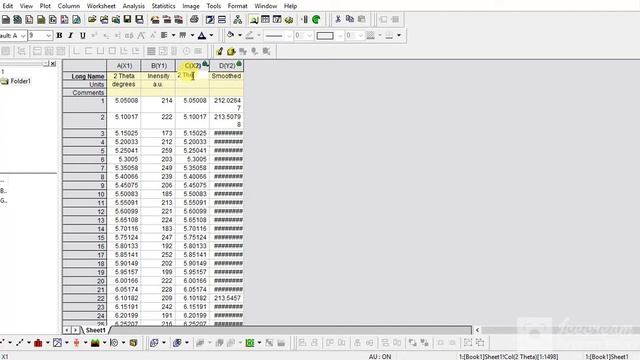Click the sheet tab scroll-right arrow
Image resolution: width=640 pixels, height=360 pixels.
tap(75, 330)
